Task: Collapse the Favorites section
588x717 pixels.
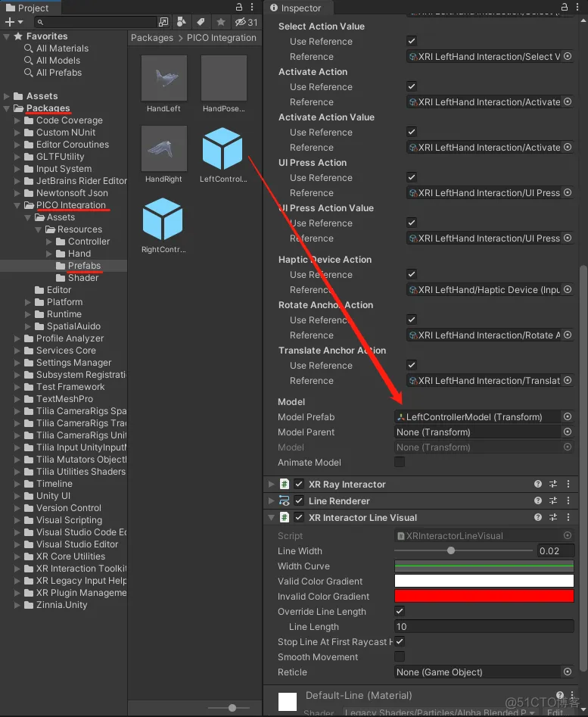Action: 6,36
